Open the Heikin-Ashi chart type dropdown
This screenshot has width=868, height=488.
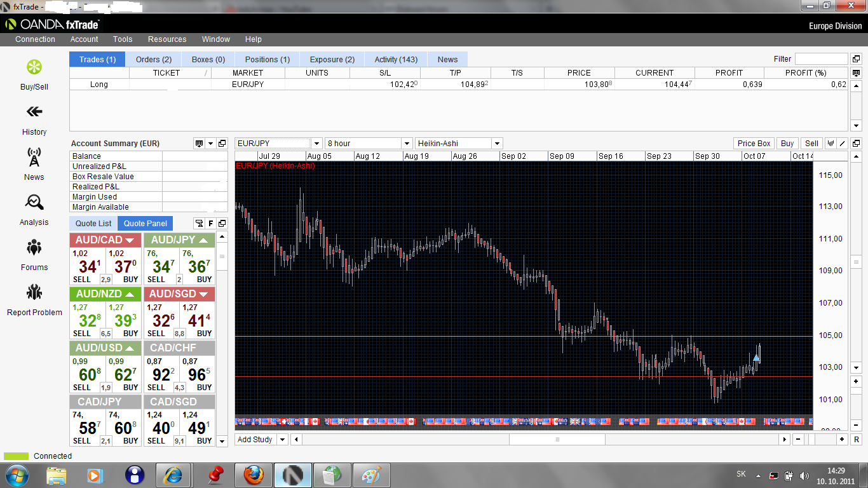(496, 144)
